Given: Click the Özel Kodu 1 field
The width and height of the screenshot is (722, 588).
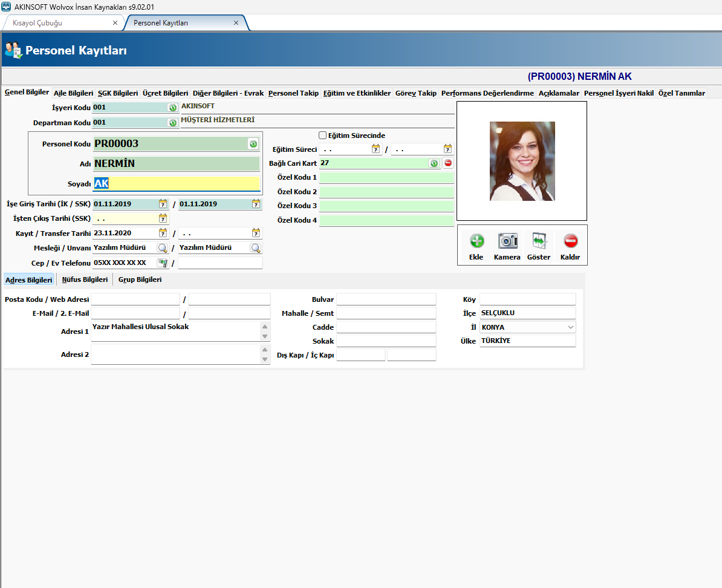Looking at the screenshot, I should [x=387, y=177].
